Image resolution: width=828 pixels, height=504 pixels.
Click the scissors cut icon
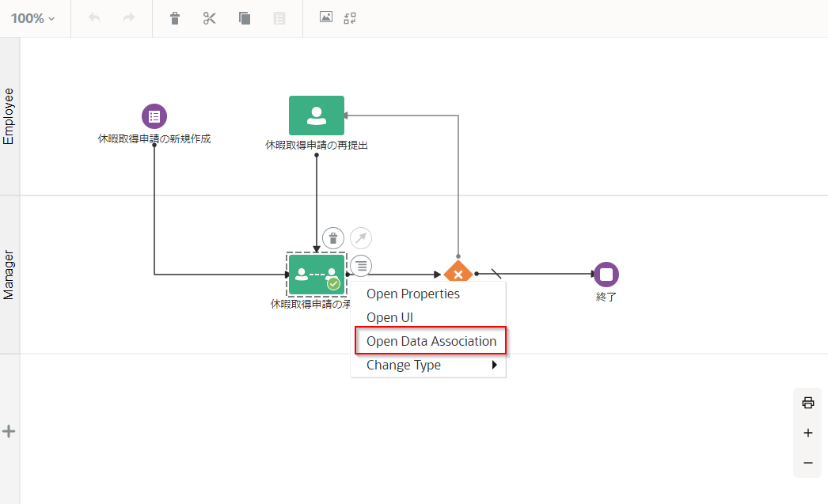point(210,18)
